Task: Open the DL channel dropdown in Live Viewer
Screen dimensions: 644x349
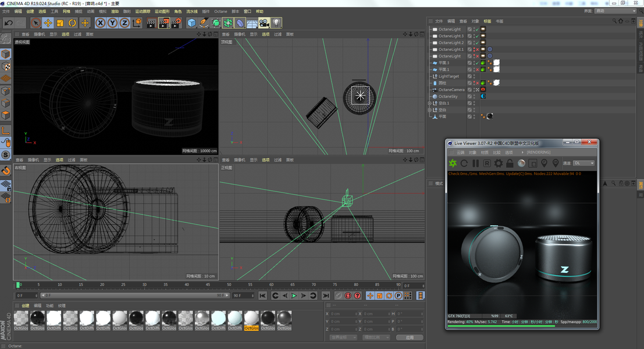Action: coord(583,163)
